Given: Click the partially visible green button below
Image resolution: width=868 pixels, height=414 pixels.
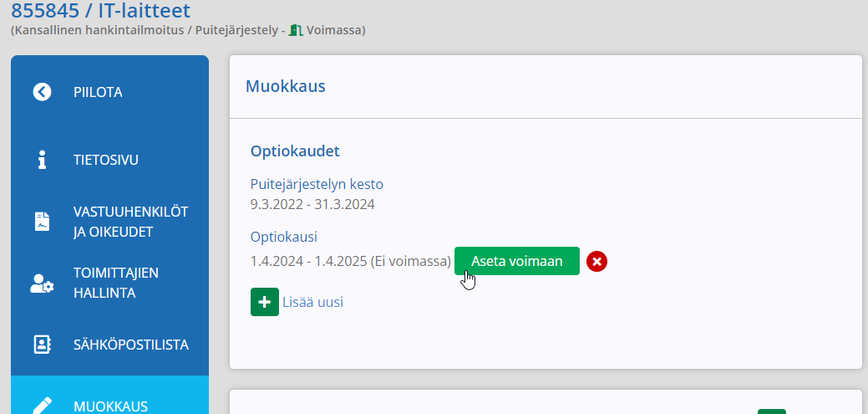Looking at the screenshot, I should tap(771, 411).
